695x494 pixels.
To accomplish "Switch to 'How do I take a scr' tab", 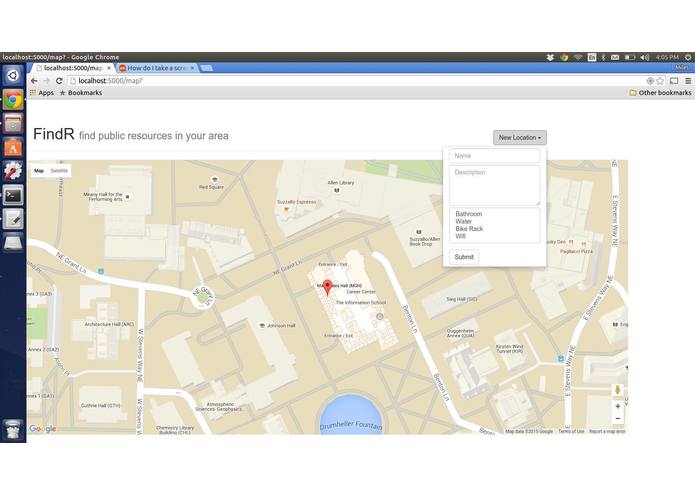I will pyautogui.click(x=156, y=68).
